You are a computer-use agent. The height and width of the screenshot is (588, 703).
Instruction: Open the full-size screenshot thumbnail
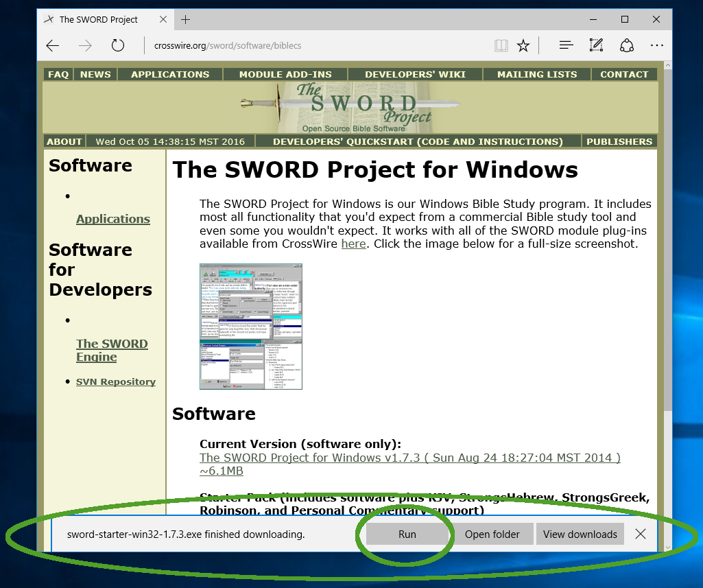coord(251,327)
